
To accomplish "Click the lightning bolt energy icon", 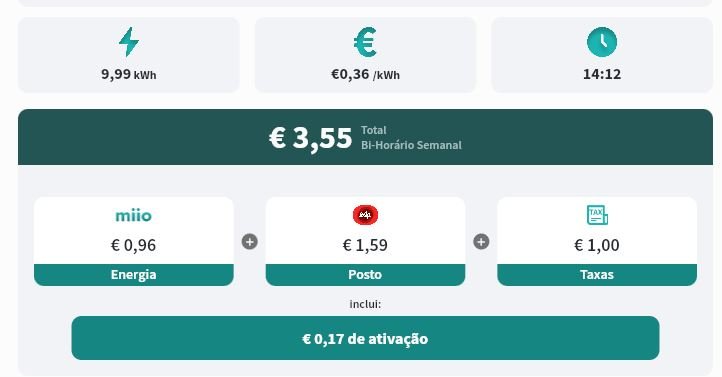I will point(129,42).
